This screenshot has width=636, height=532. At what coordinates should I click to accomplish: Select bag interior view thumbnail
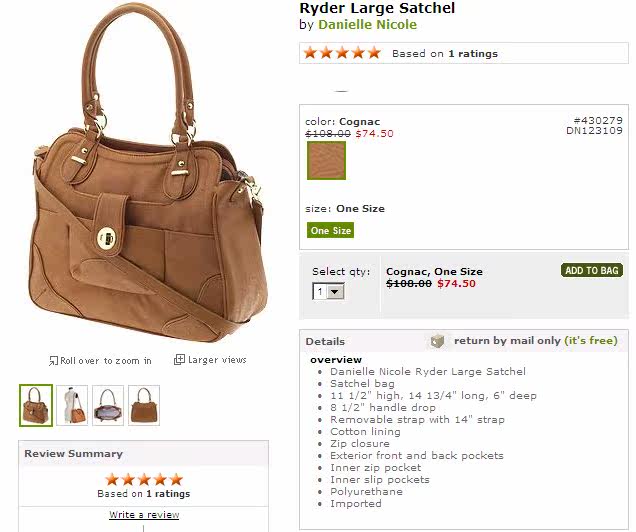(x=108, y=405)
